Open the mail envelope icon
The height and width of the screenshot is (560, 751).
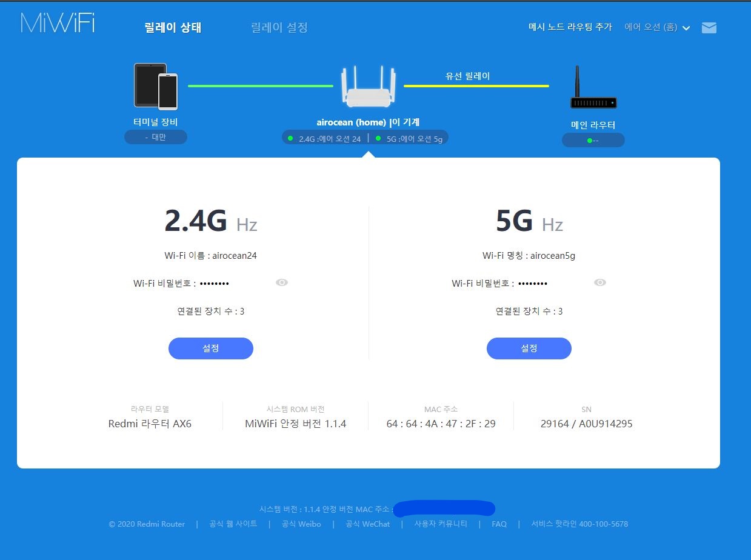709,28
